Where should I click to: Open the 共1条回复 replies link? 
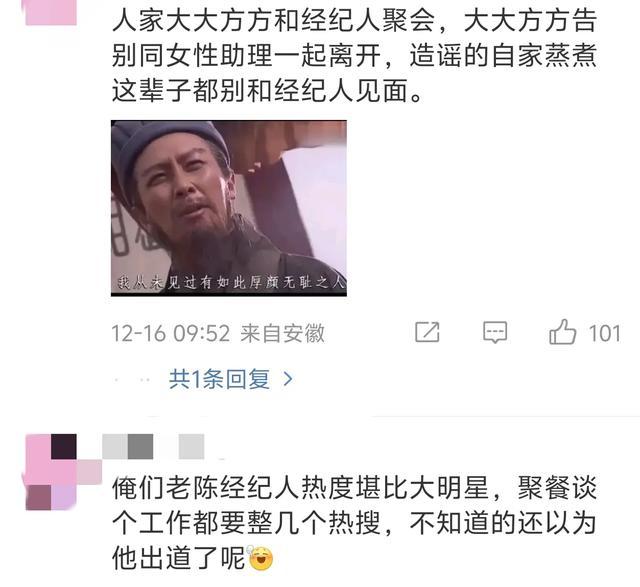pos(219,379)
